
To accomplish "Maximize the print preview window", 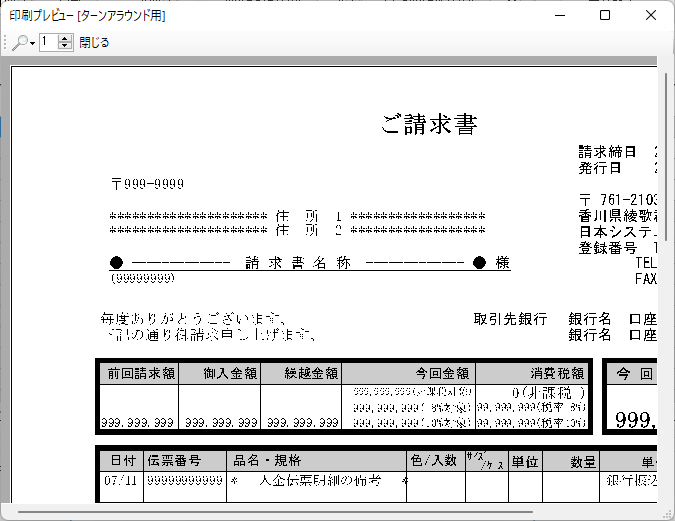I will [x=605, y=16].
